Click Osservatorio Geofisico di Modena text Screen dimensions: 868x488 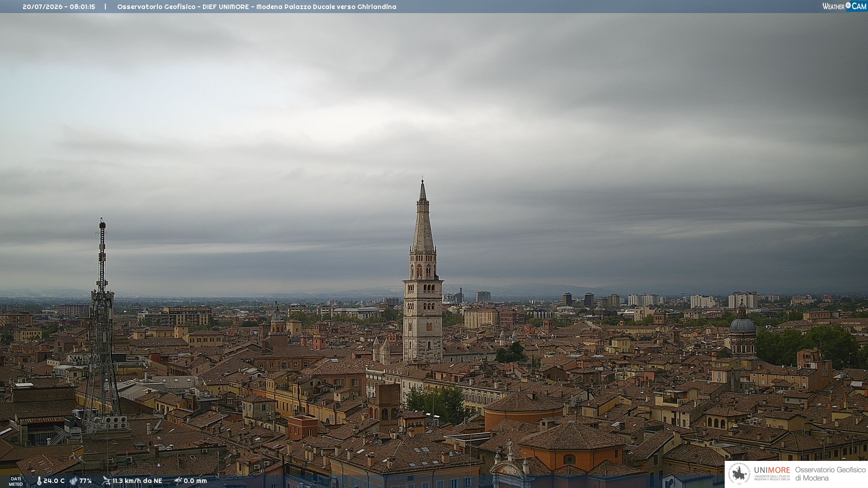(x=830, y=474)
